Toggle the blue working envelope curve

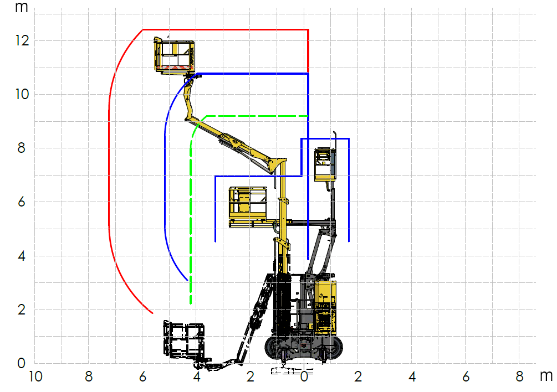[255, 73]
